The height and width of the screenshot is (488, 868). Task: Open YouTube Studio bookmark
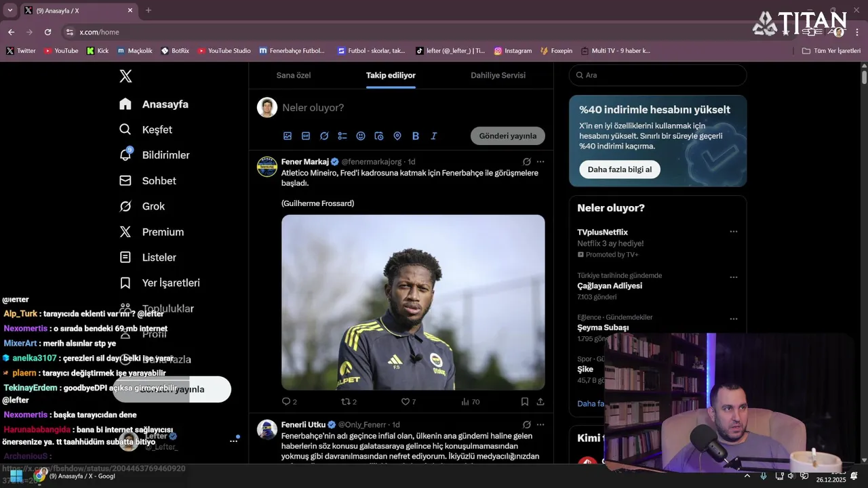(x=224, y=51)
